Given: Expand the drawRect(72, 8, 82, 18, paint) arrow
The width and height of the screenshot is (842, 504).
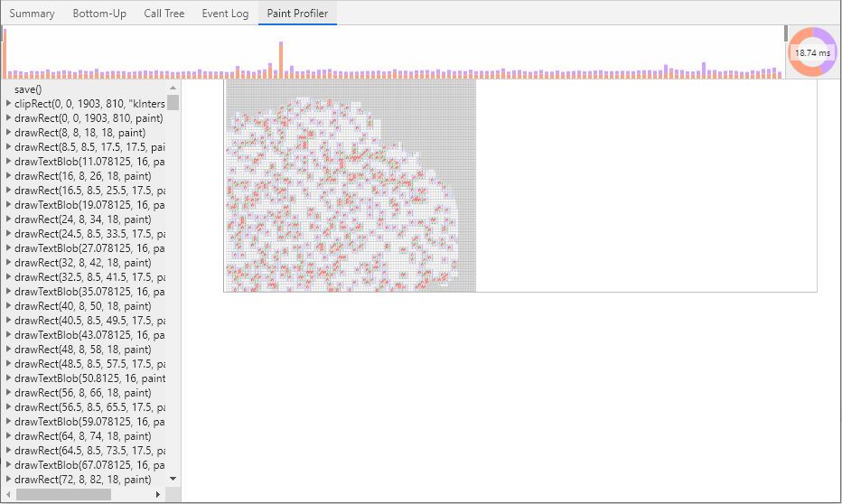Looking at the screenshot, I should (8, 480).
